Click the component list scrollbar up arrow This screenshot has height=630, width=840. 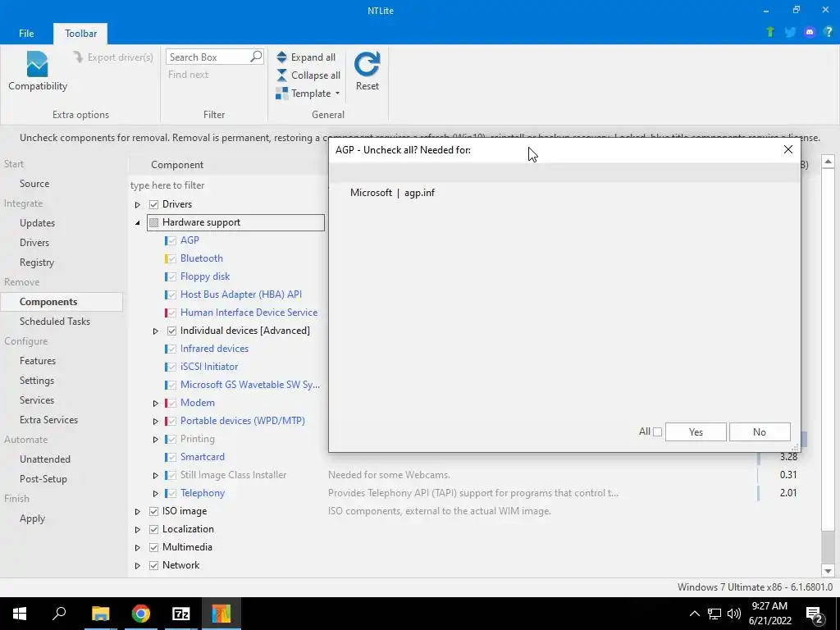tap(828, 162)
